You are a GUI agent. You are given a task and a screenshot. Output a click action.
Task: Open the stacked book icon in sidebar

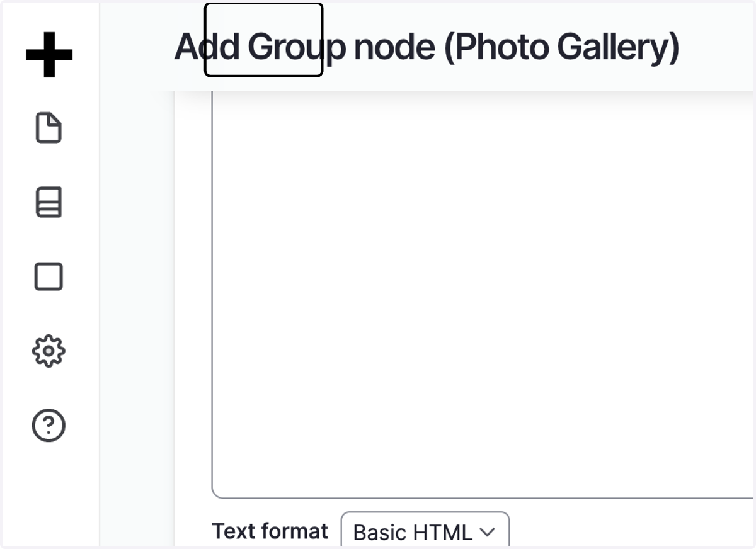click(x=49, y=202)
